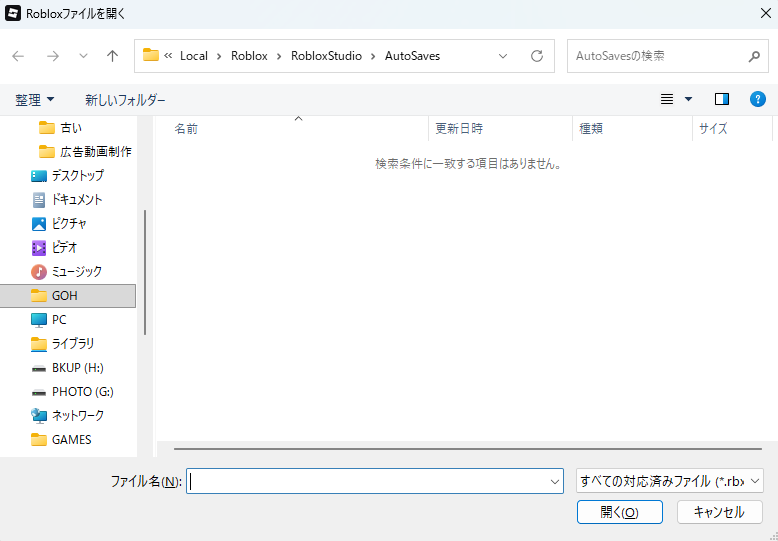The width and height of the screenshot is (778, 541).
Task: Click the search magnifier icon
Action: click(x=754, y=56)
